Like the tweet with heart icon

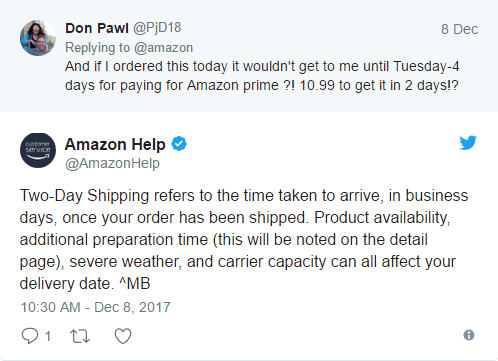[123, 336]
